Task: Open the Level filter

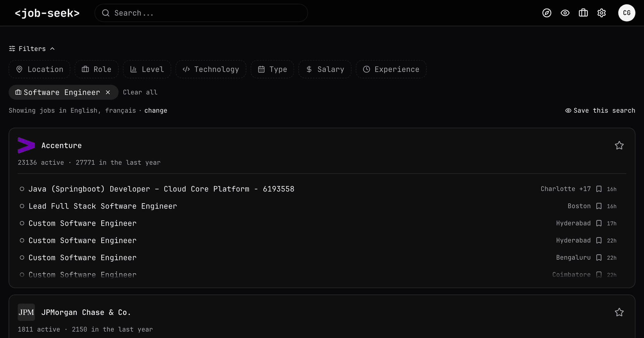Action: [x=147, y=69]
